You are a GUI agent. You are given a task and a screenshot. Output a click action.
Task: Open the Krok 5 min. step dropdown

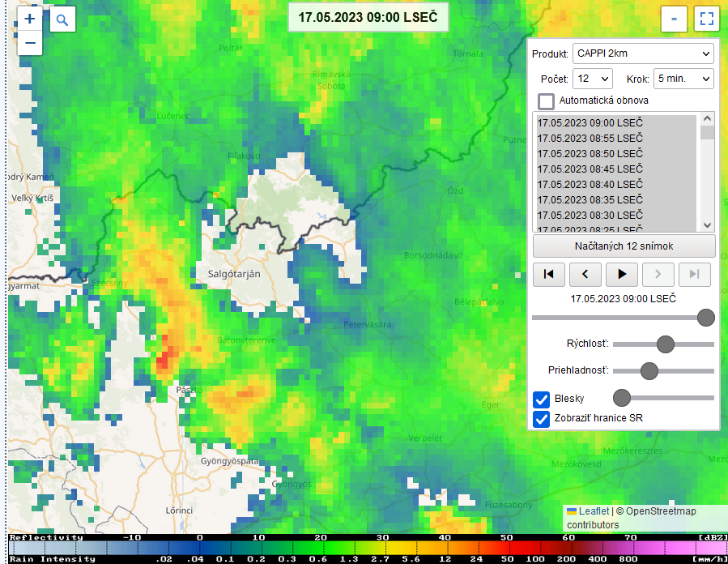pos(683,79)
